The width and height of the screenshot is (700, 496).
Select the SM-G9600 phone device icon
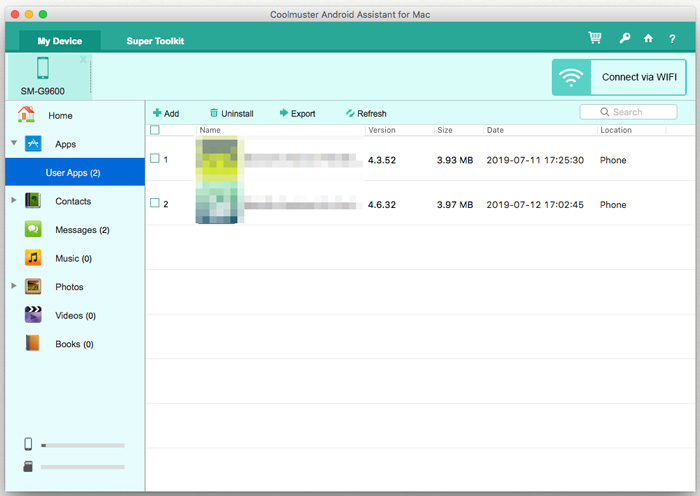coord(43,68)
